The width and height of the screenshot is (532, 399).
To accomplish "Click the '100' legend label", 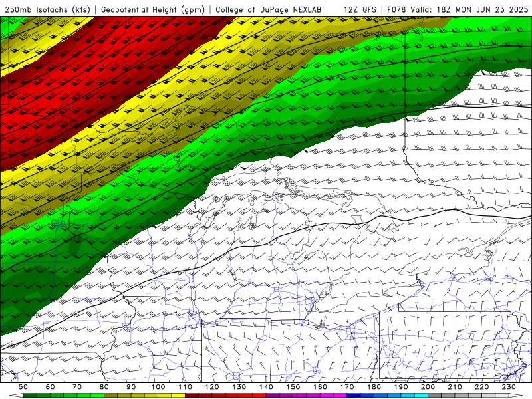I will [158, 387].
